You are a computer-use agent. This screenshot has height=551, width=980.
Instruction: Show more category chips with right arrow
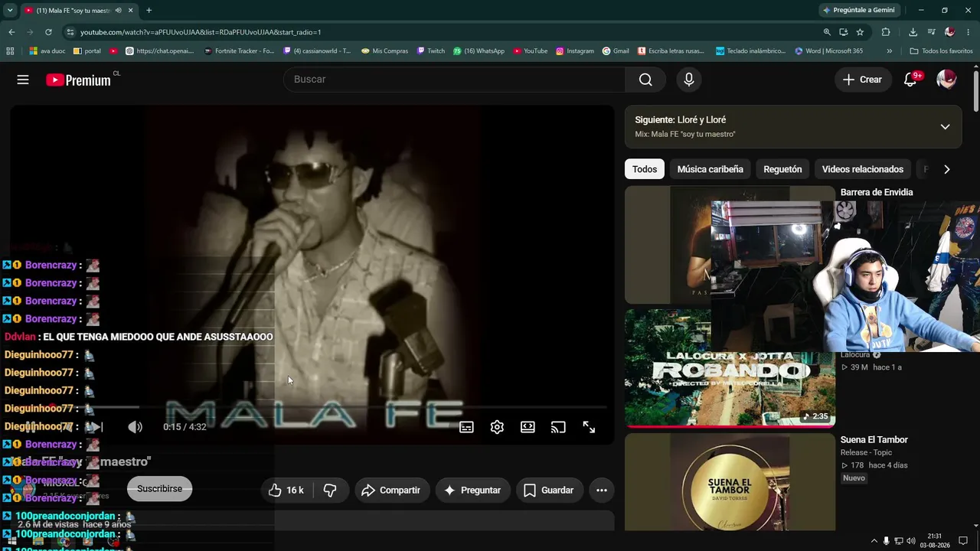(946, 169)
